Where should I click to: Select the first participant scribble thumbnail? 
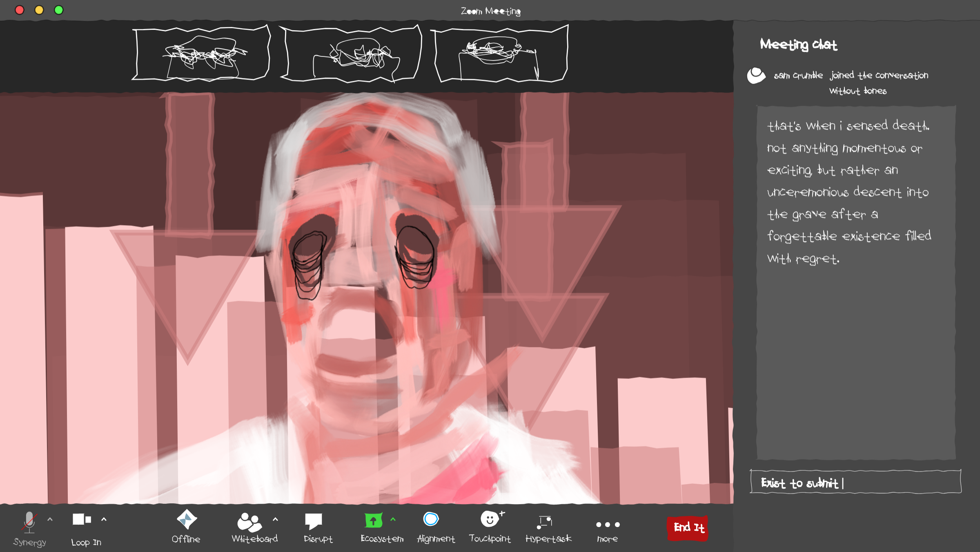[201, 54]
